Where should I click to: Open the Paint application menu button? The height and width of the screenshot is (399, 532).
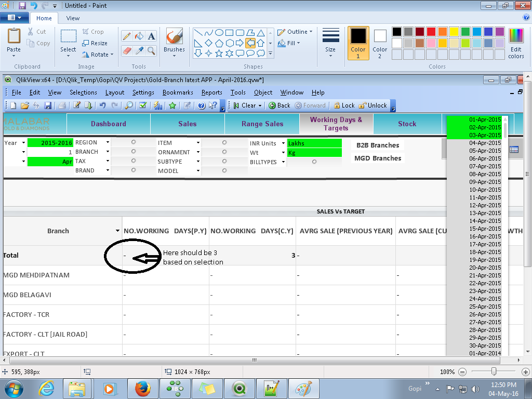click(x=14, y=18)
